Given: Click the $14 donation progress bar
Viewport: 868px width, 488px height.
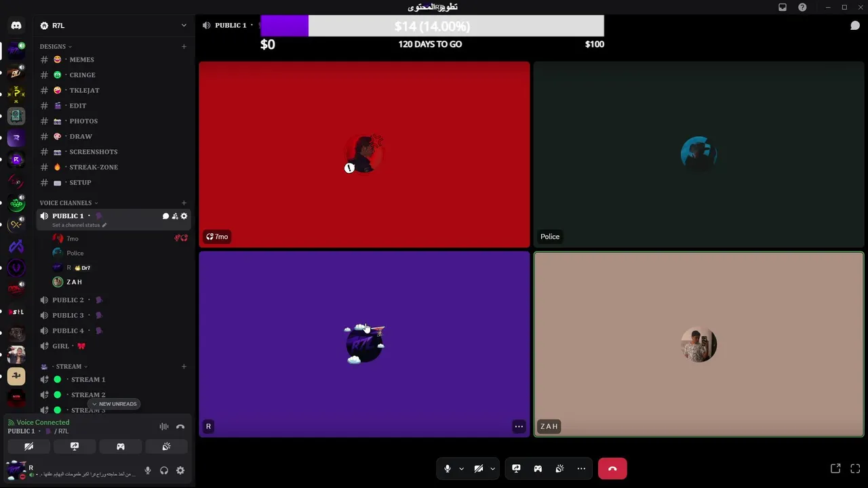Looking at the screenshot, I should (x=432, y=26).
